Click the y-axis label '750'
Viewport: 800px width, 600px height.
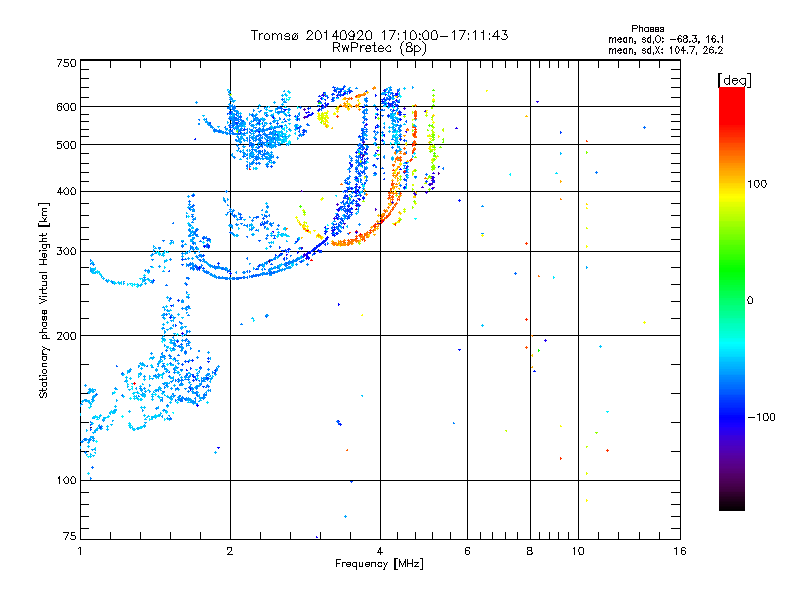[x=66, y=63]
